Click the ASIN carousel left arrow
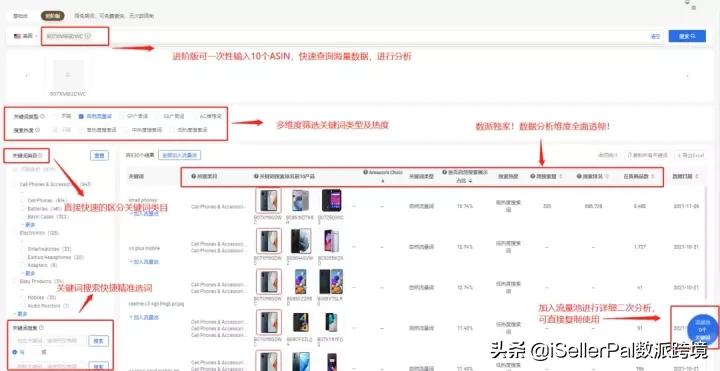 point(27,76)
